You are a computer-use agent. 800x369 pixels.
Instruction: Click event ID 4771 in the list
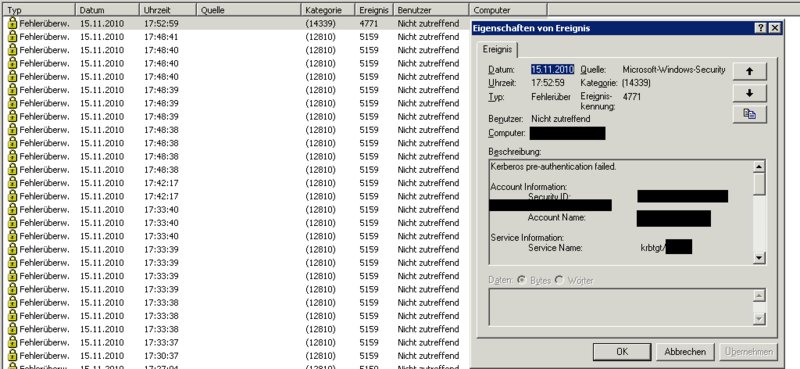pyautogui.click(x=368, y=23)
